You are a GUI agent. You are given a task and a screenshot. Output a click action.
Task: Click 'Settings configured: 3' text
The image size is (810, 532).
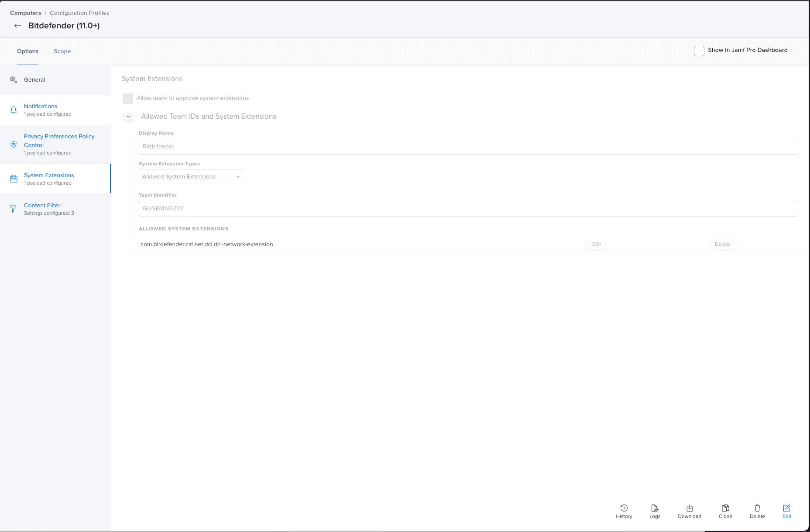click(49, 213)
